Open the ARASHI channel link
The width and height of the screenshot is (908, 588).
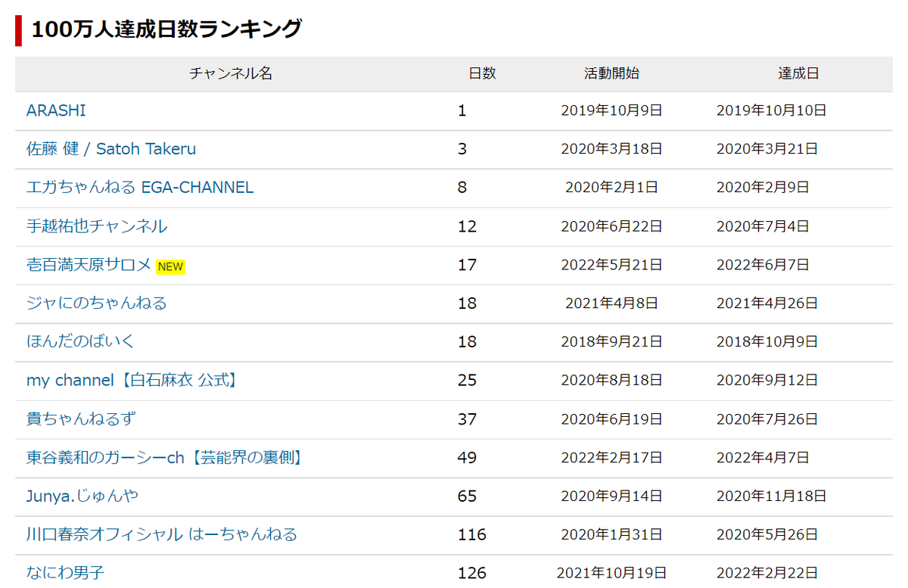(x=56, y=110)
